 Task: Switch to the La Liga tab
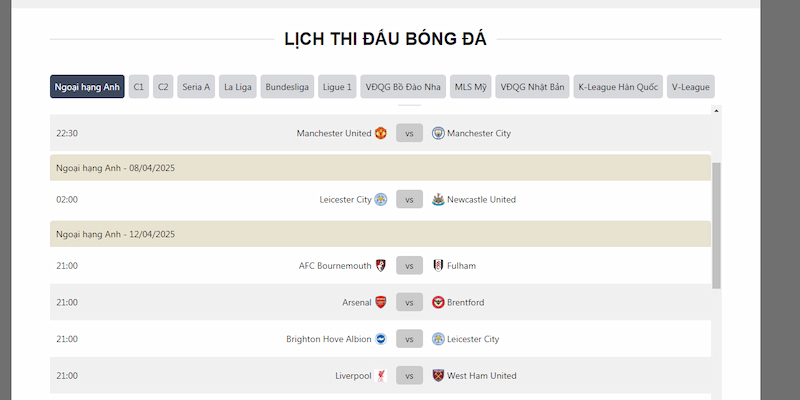tap(238, 87)
